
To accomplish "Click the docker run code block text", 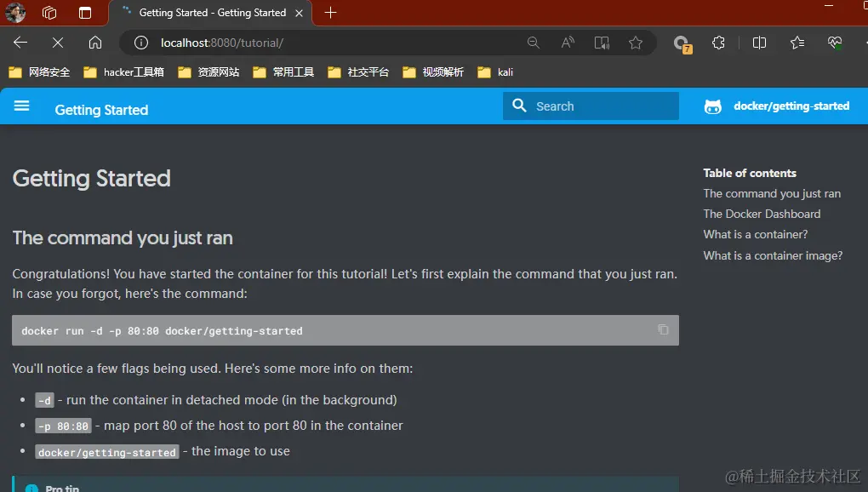I will (x=163, y=331).
